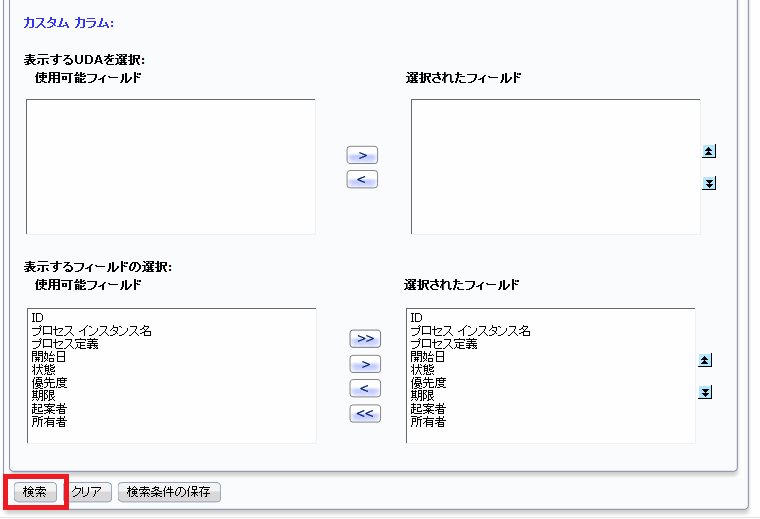Select 起案者 in selected fields

pos(428,409)
